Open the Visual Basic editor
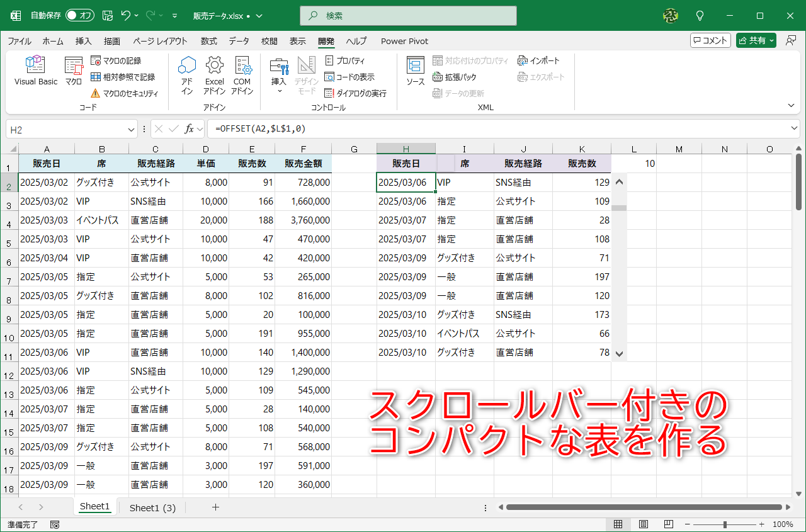The width and height of the screenshot is (806, 532). (35, 71)
